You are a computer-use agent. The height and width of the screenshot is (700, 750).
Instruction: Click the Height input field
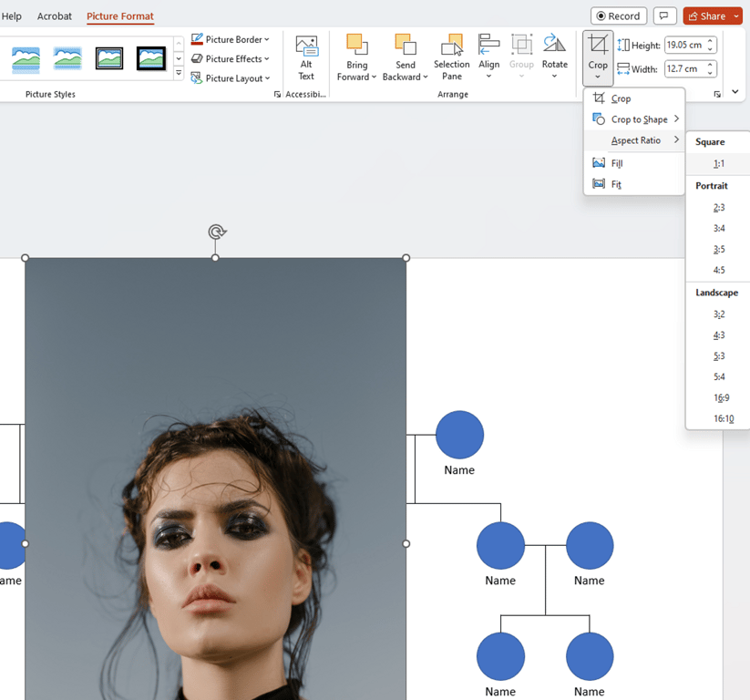(x=684, y=45)
